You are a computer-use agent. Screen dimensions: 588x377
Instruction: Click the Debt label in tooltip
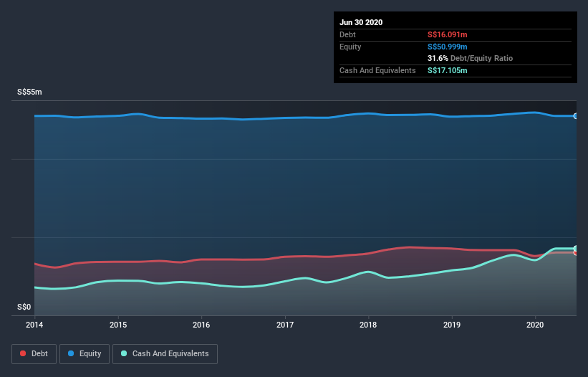[x=347, y=35]
